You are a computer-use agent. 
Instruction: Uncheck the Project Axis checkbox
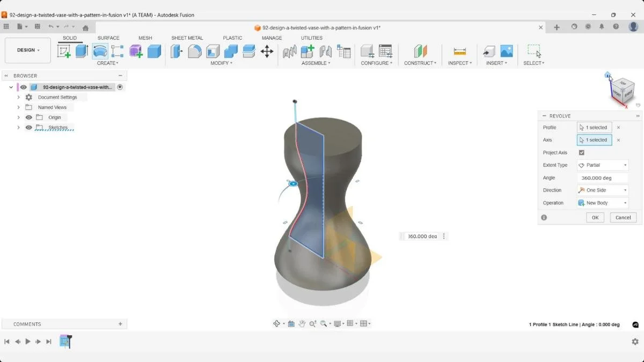(582, 152)
